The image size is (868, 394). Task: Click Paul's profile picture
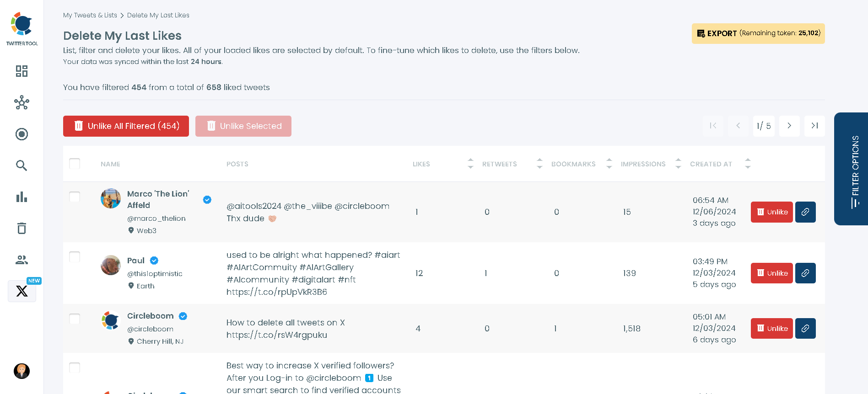click(x=111, y=265)
